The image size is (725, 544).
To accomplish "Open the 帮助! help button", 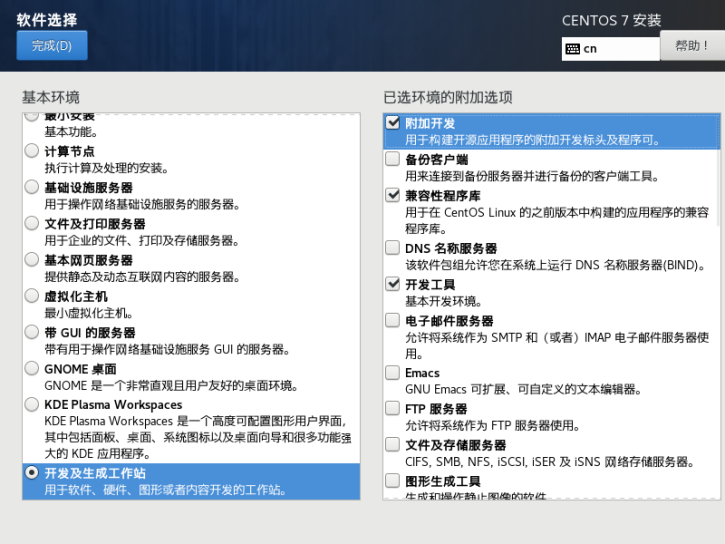I will tap(692, 45).
